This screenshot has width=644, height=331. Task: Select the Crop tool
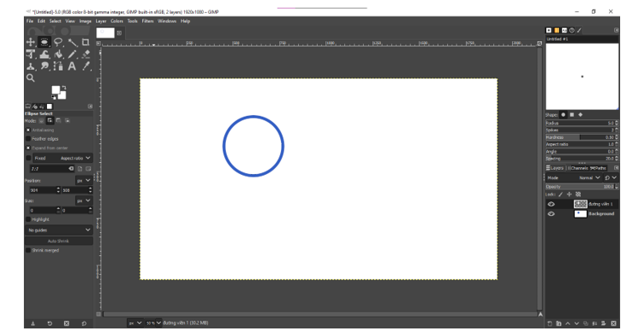[x=85, y=42]
